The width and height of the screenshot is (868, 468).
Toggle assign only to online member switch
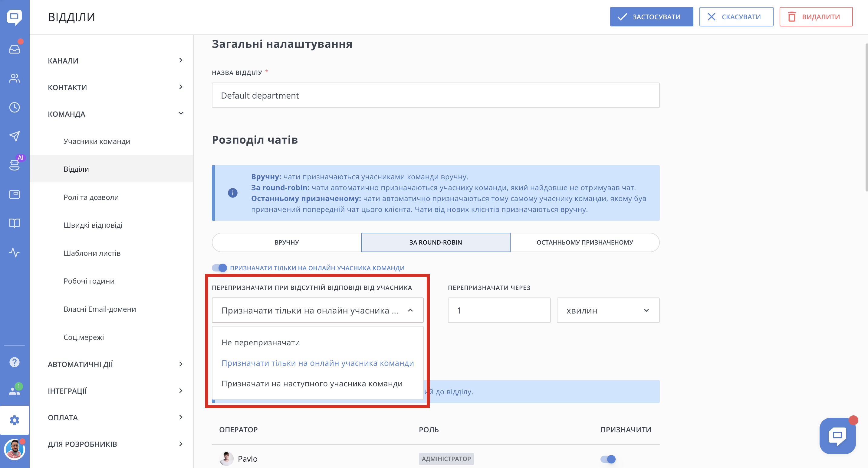[219, 268]
